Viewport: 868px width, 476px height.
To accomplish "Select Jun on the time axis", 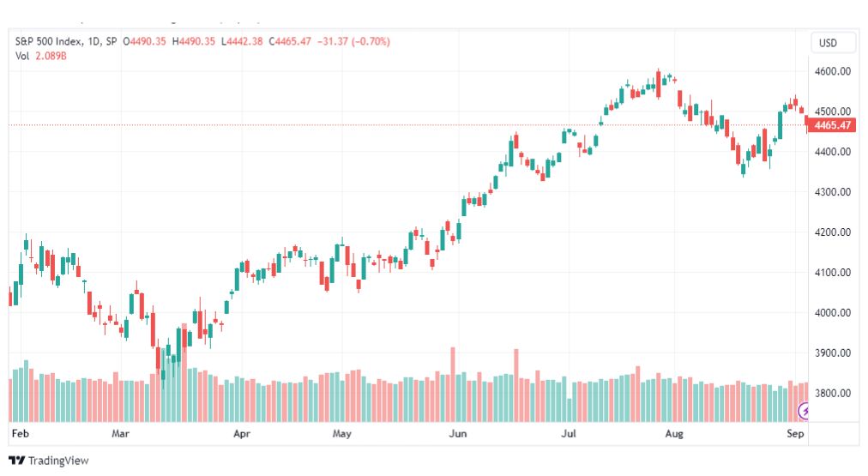I will click(x=457, y=433).
